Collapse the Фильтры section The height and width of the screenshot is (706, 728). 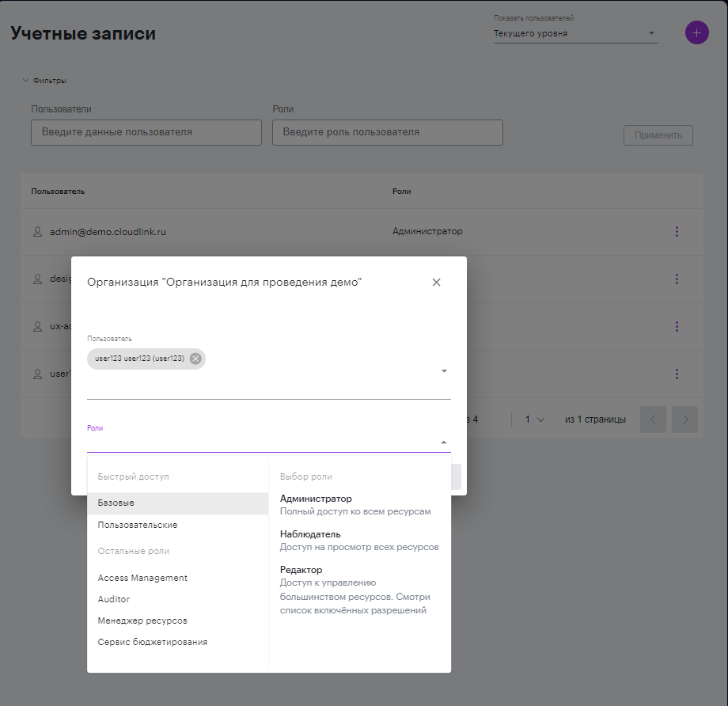[x=44, y=81]
